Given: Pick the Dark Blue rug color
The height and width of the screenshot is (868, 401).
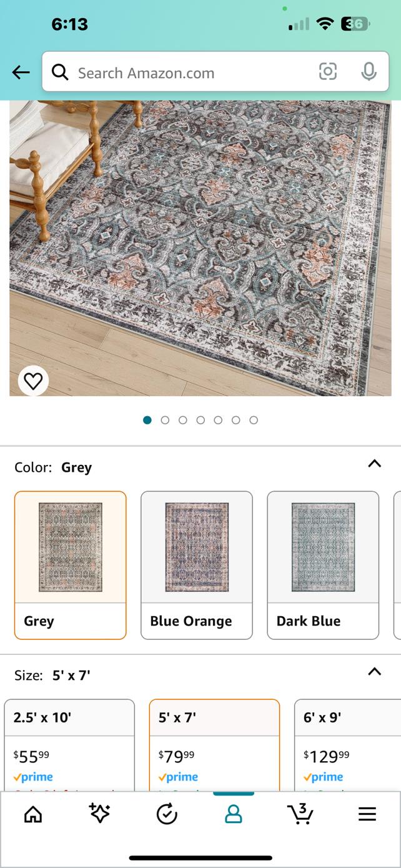Looking at the screenshot, I should click(323, 565).
